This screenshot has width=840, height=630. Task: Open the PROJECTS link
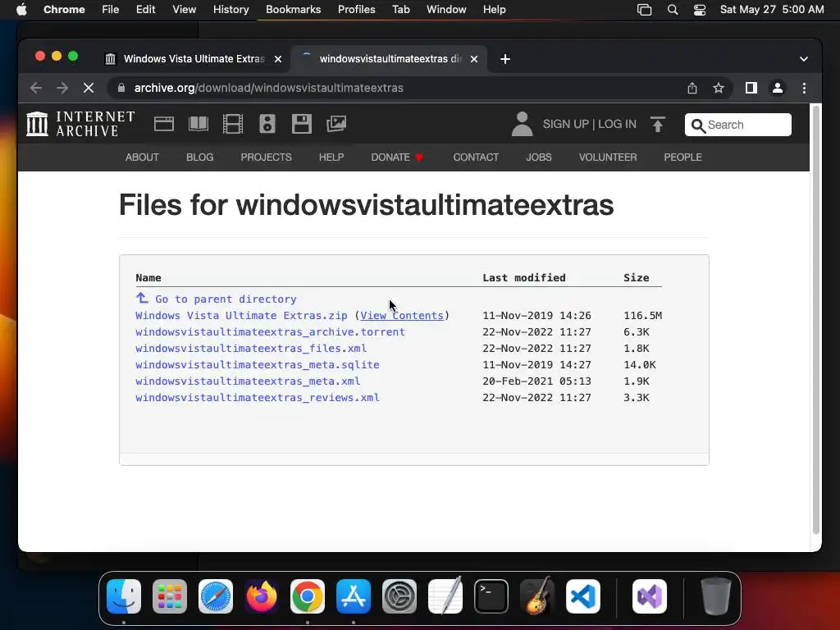(267, 157)
